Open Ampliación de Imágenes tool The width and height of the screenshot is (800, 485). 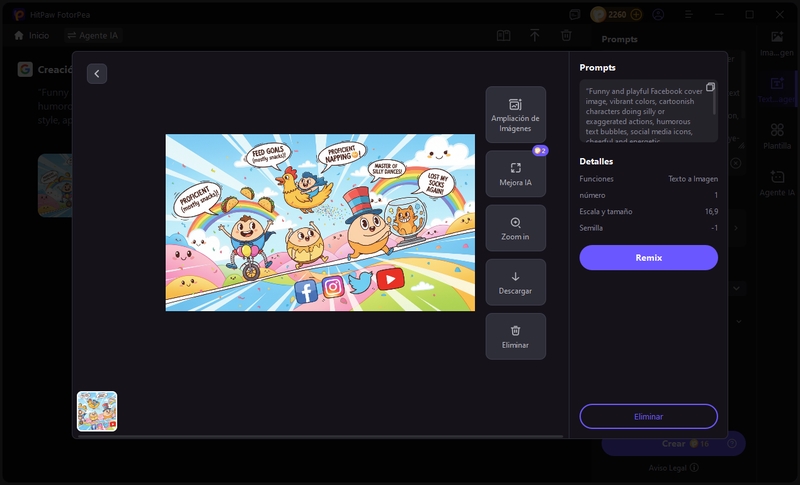click(x=515, y=115)
